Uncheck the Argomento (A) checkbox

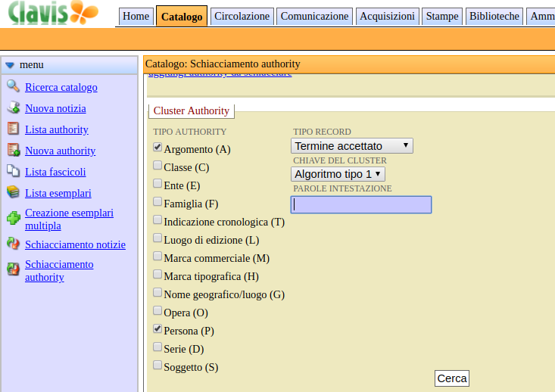point(157,148)
